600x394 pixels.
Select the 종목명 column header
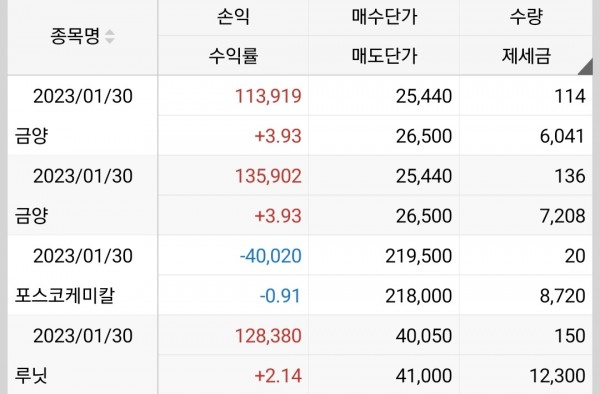pyautogui.click(x=75, y=36)
